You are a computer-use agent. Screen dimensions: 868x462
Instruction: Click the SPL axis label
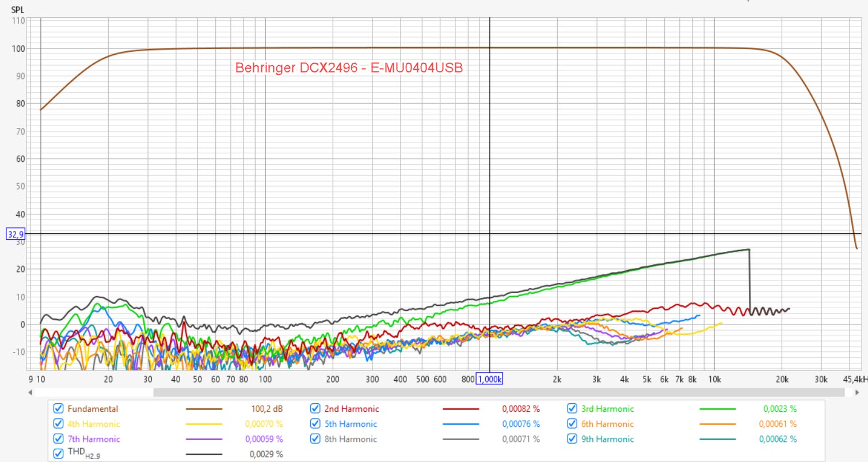tap(18, 10)
